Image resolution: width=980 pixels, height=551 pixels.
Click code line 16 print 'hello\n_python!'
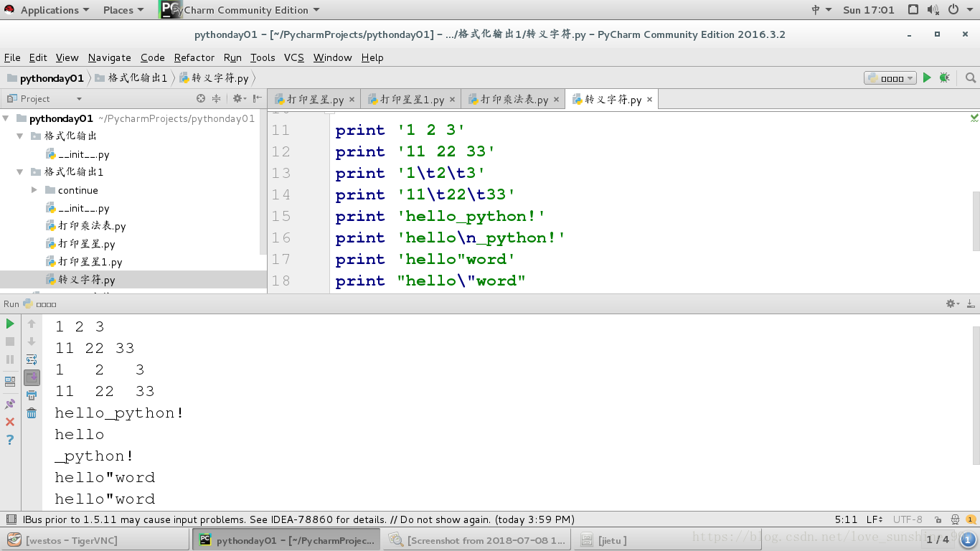coord(450,237)
